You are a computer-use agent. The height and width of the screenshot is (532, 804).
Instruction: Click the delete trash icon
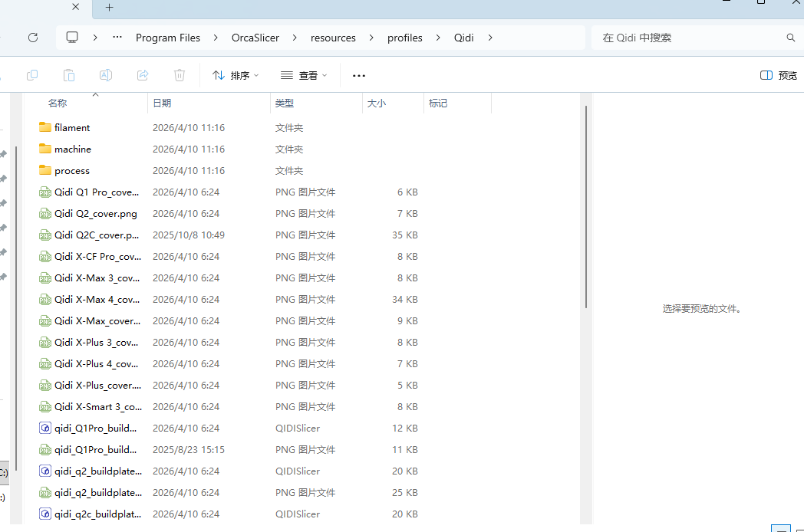point(180,75)
